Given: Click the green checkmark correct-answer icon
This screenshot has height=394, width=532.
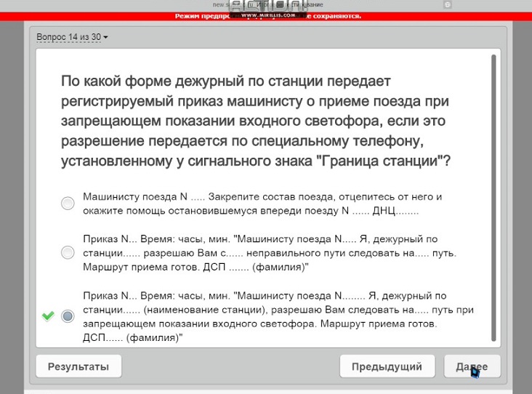Looking at the screenshot, I should [48, 316].
